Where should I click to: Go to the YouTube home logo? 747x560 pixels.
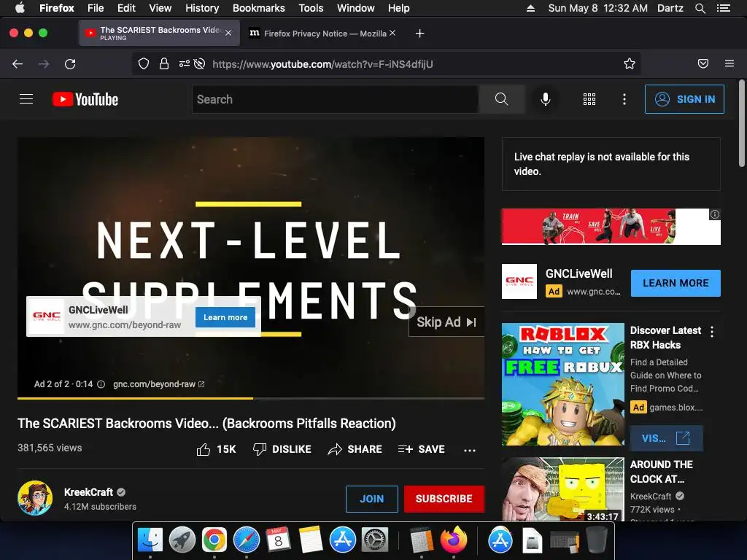click(x=85, y=99)
